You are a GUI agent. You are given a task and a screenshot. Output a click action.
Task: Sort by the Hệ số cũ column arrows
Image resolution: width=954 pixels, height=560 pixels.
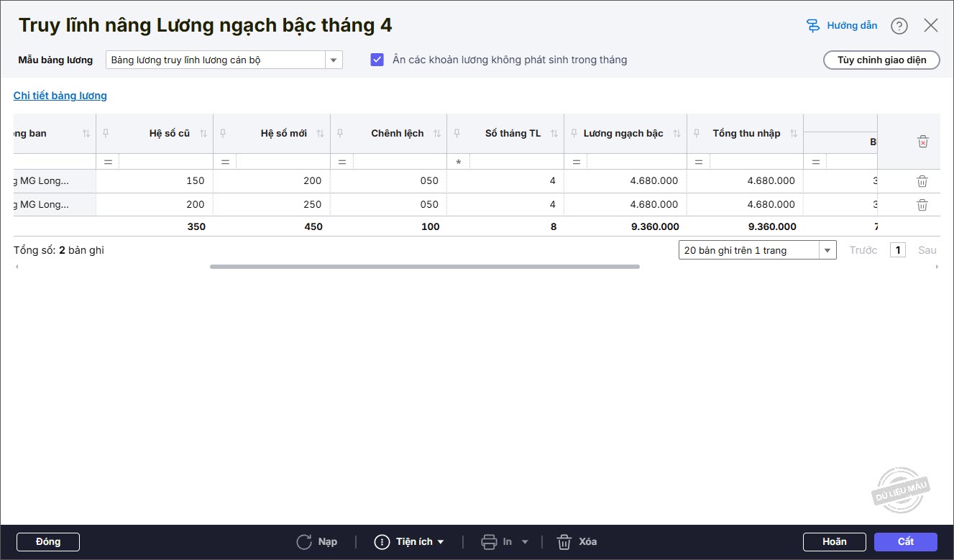coord(203,134)
